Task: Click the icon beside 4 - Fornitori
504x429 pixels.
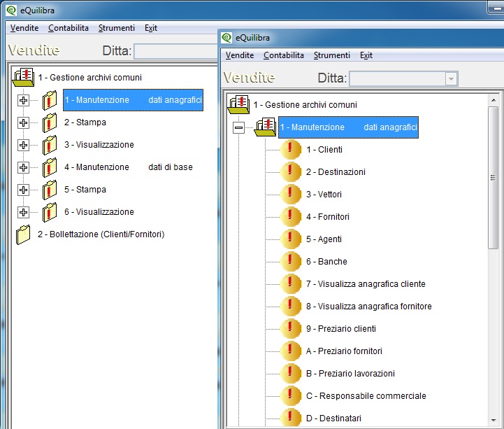Action: [291, 217]
